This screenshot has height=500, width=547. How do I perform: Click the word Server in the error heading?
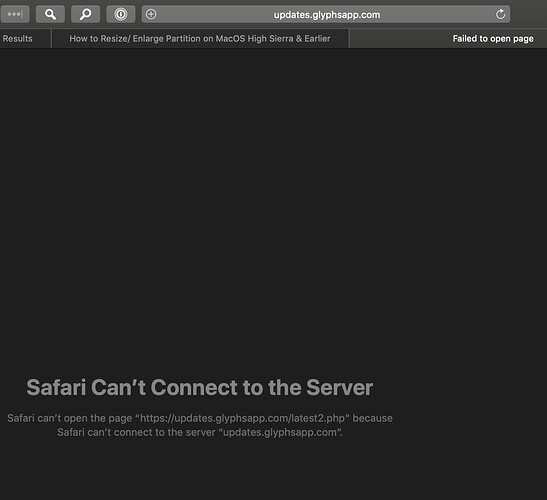339,387
